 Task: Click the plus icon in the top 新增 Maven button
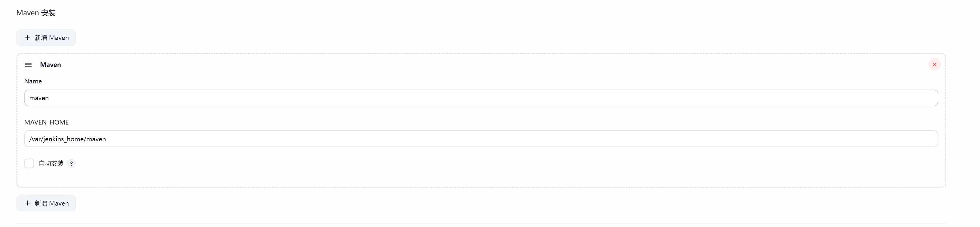27,38
